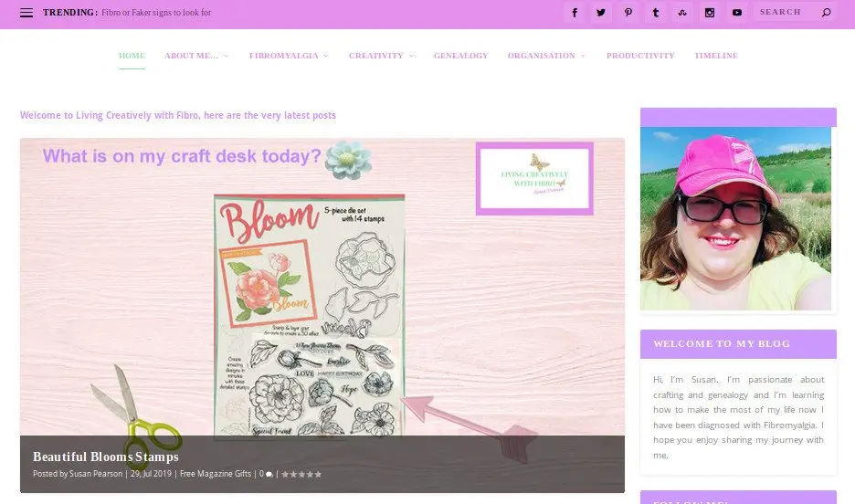This screenshot has height=504, width=855.
Task: Open the YouTube channel icon
Action: click(736, 13)
